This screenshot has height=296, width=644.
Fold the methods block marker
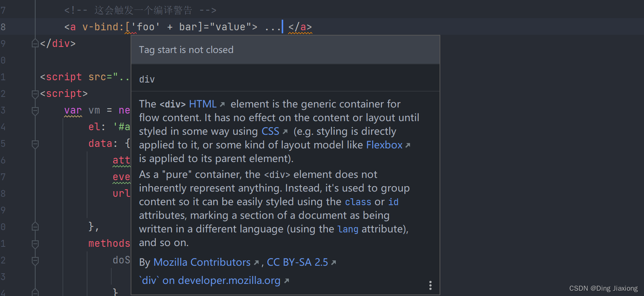tap(35, 244)
